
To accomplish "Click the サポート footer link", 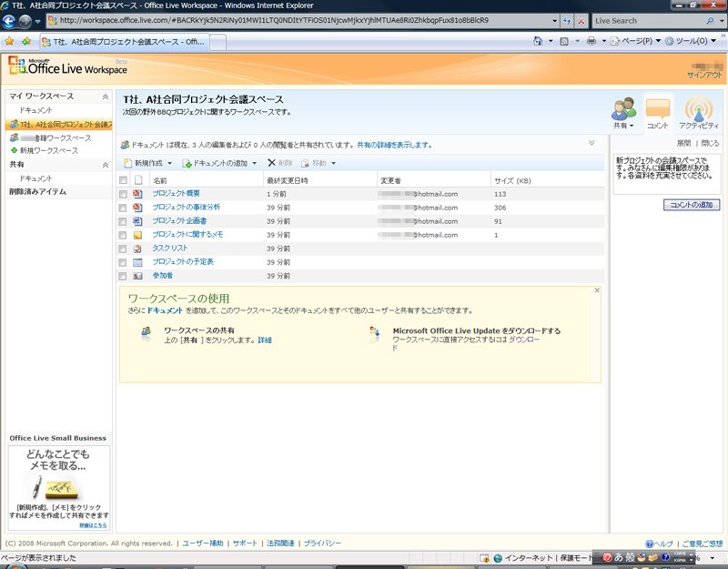I will (x=245, y=543).
